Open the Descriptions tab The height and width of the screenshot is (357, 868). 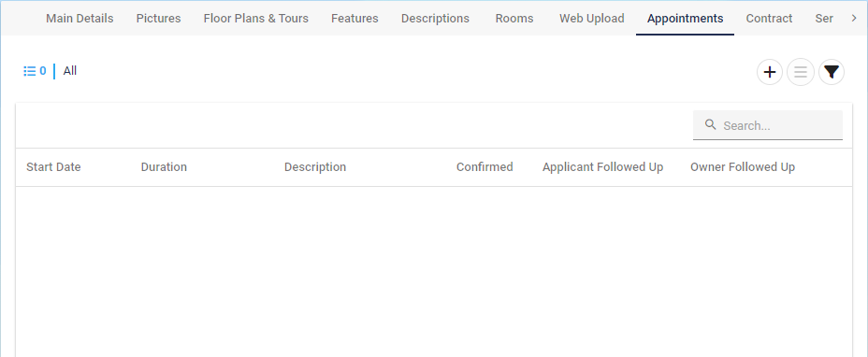pyautogui.click(x=435, y=19)
